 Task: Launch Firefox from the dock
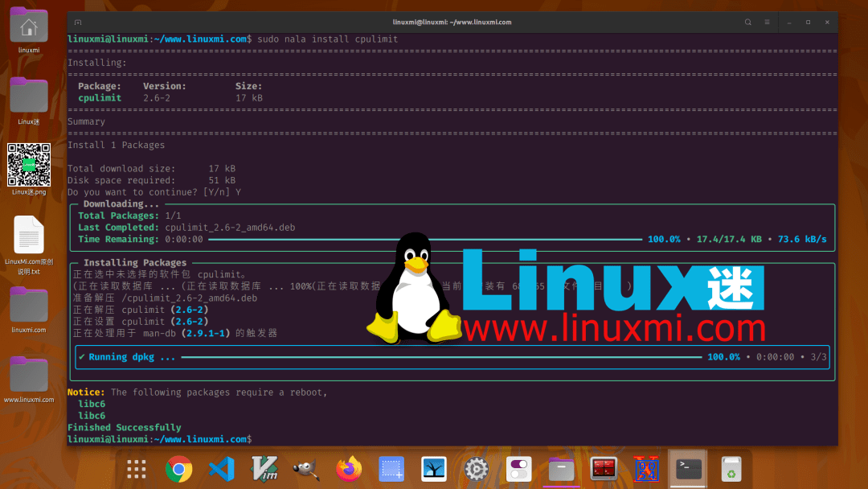[x=349, y=469]
